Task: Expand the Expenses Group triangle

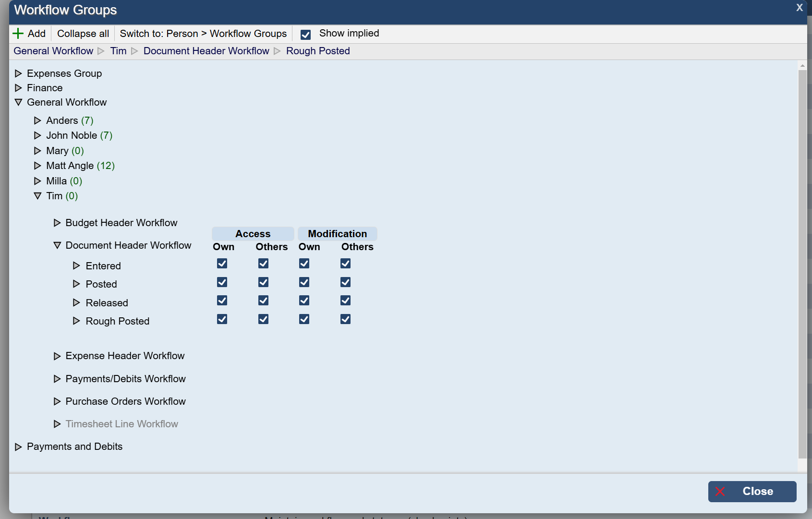Action: pyautogui.click(x=18, y=73)
